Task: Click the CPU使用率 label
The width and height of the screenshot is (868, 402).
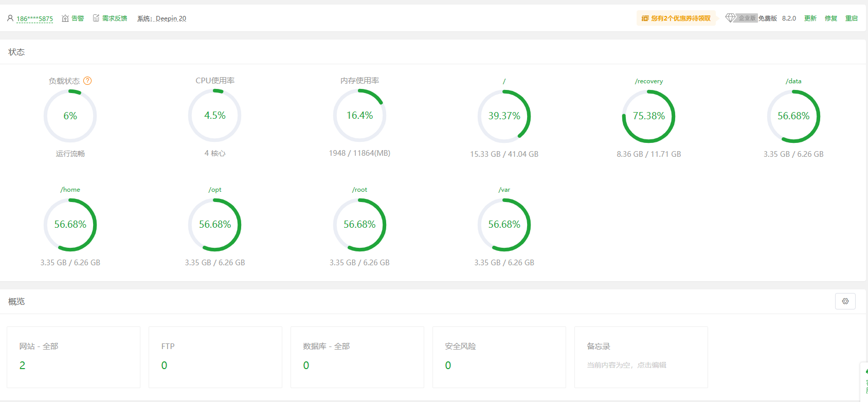Action: pyautogui.click(x=215, y=81)
